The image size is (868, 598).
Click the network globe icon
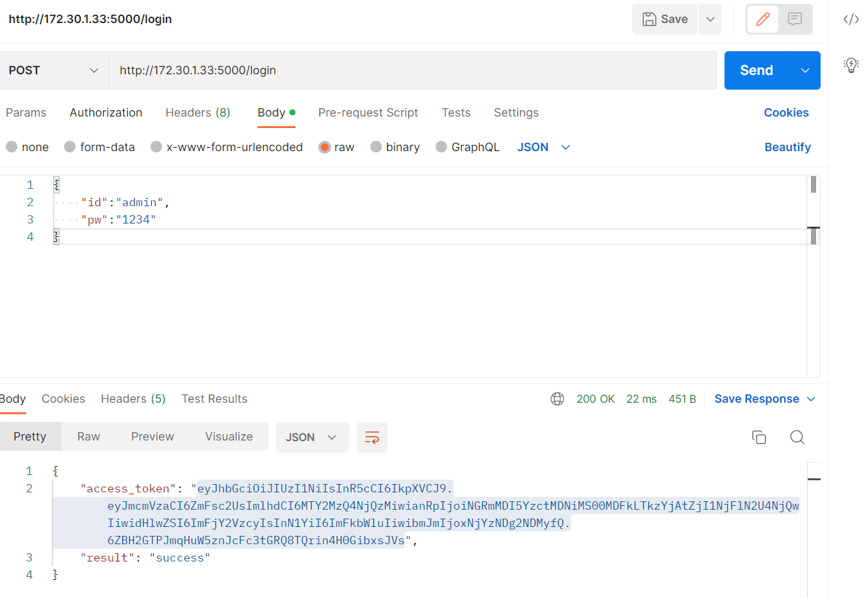pos(557,399)
